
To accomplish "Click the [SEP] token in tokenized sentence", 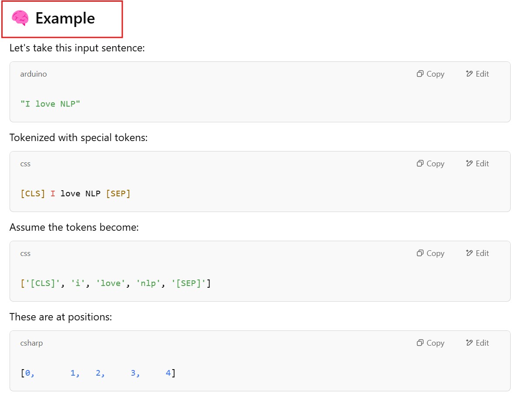I will [118, 193].
